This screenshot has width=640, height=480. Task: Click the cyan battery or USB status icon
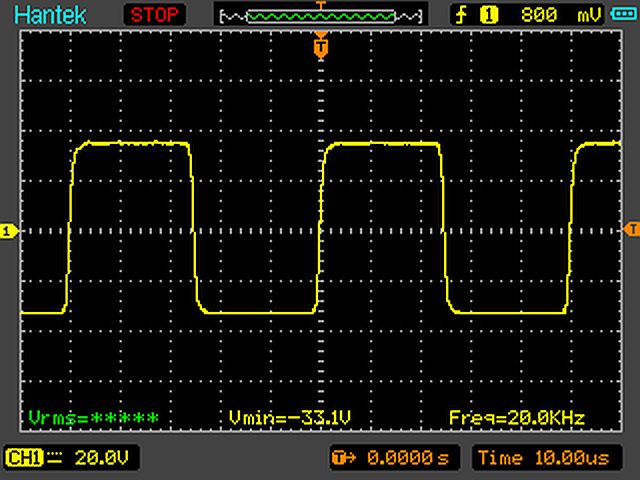coord(623,14)
